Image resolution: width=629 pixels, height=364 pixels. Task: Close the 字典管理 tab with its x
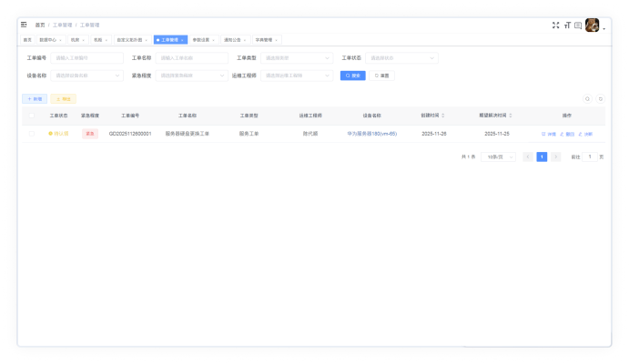tap(276, 40)
